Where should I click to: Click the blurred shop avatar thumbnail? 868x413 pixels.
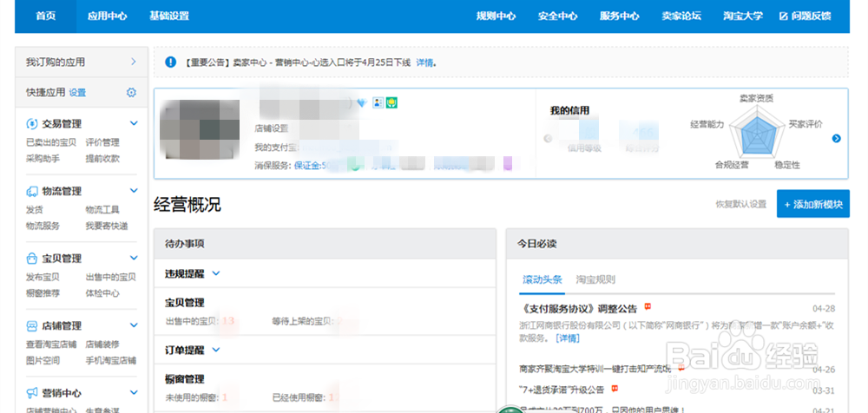200,129
